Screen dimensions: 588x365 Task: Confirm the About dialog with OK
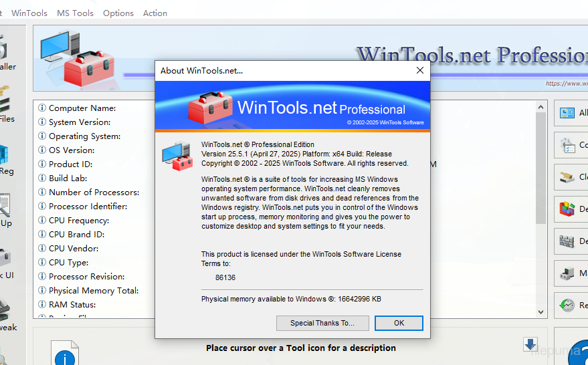pos(399,323)
